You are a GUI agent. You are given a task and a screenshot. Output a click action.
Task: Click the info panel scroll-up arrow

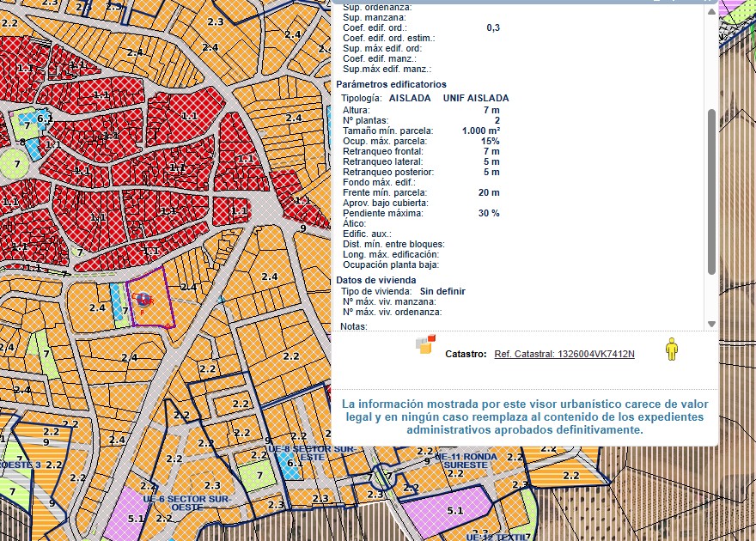coord(710,14)
